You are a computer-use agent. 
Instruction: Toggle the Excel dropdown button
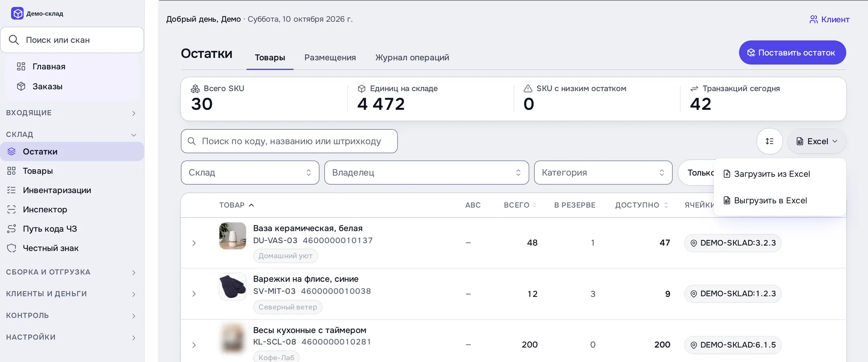click(817, 141)
